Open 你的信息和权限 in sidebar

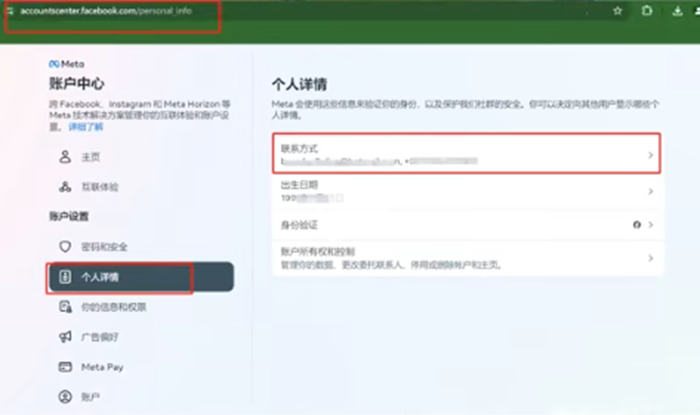tap(141, 307)
